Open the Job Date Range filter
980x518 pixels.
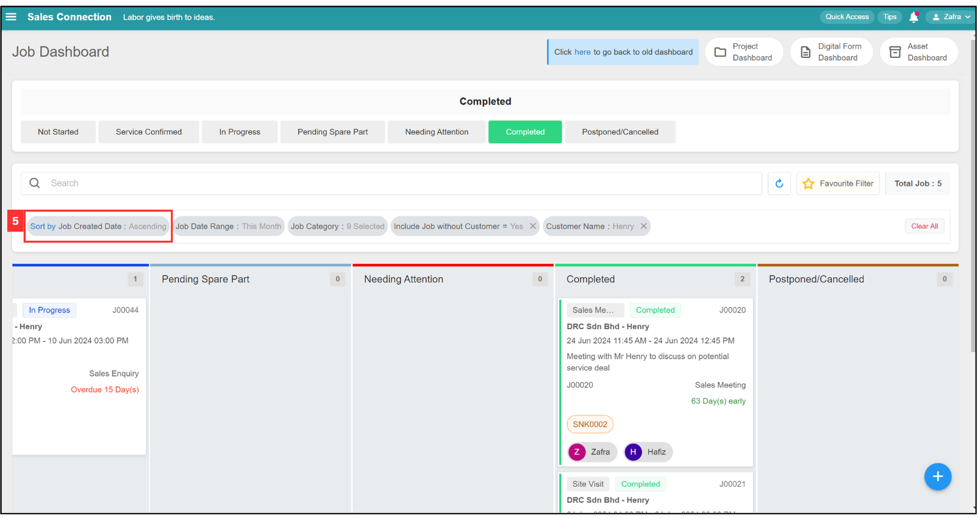229,226
